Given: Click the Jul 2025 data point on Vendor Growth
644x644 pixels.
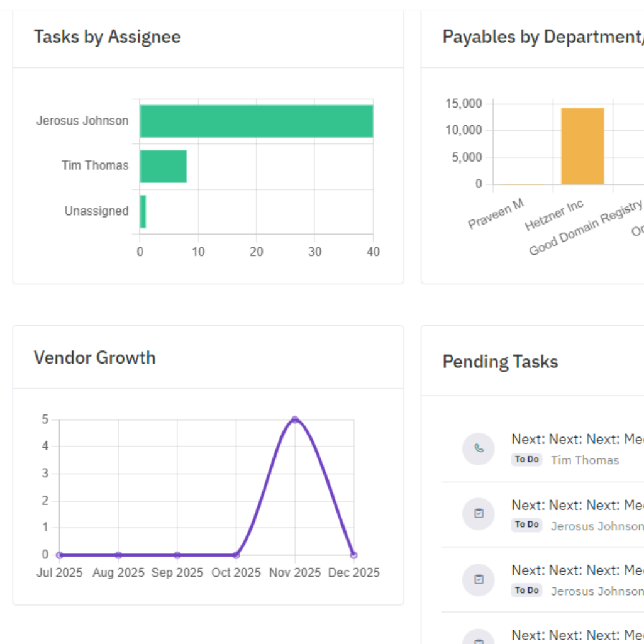Looking at the screenshot, I should 60,555.
